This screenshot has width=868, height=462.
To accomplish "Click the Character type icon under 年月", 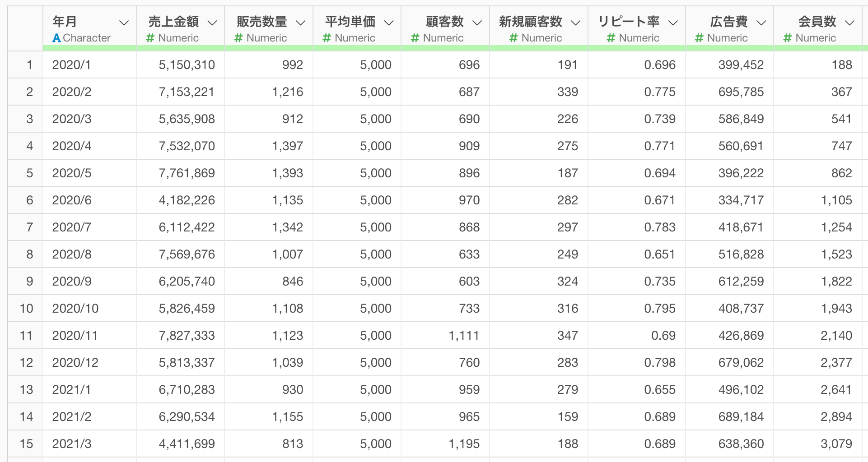I will tap(56, 38).
